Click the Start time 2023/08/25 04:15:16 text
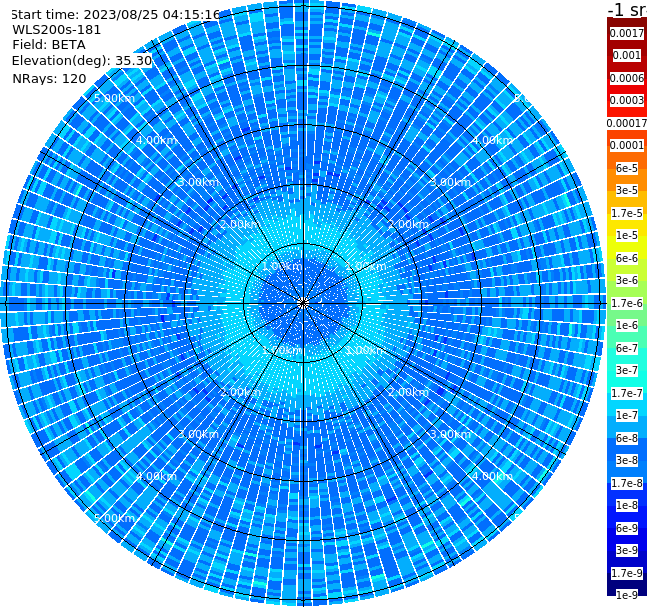The width and height of the screenshot is (647, 607). click(x=115, y=15)
